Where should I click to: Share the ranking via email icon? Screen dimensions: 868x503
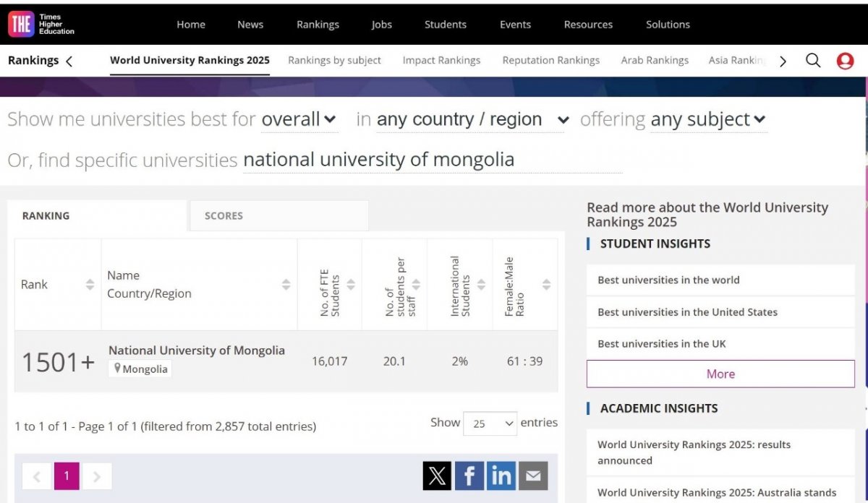click(x=533, y=476)
